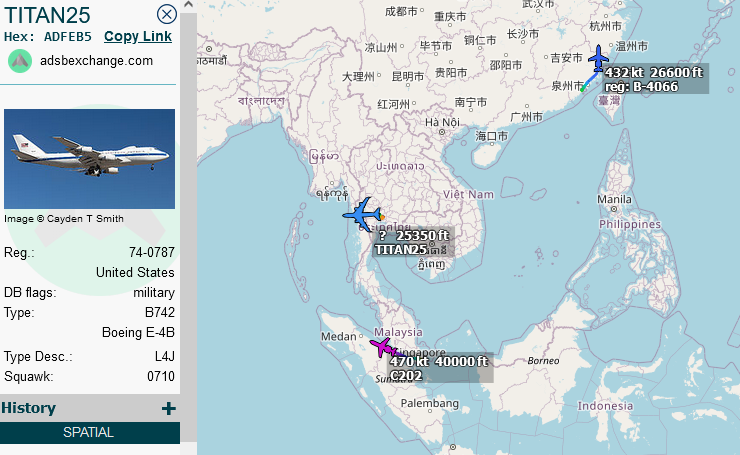
Task: Select the magenta C202 aircraft icon near Malaysia
Action: coord(382,347)
